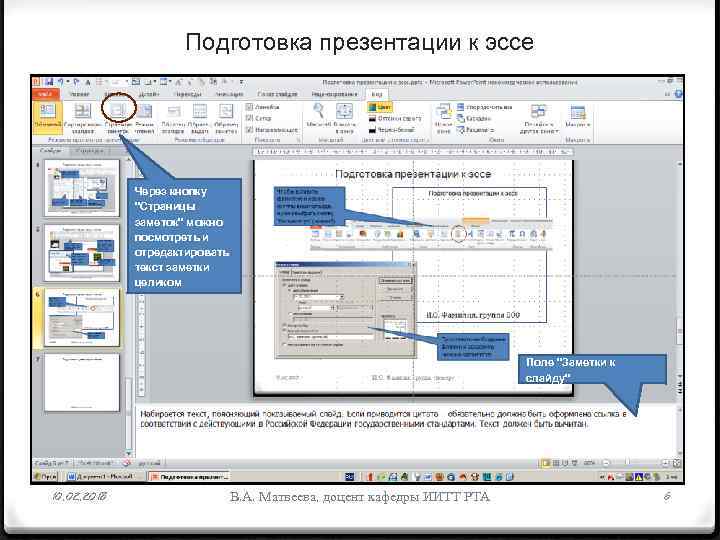Click slide title Подготовка презентации к эссе in editor
Viewport: 720px width, 540px height.
[x=413, y=174]
